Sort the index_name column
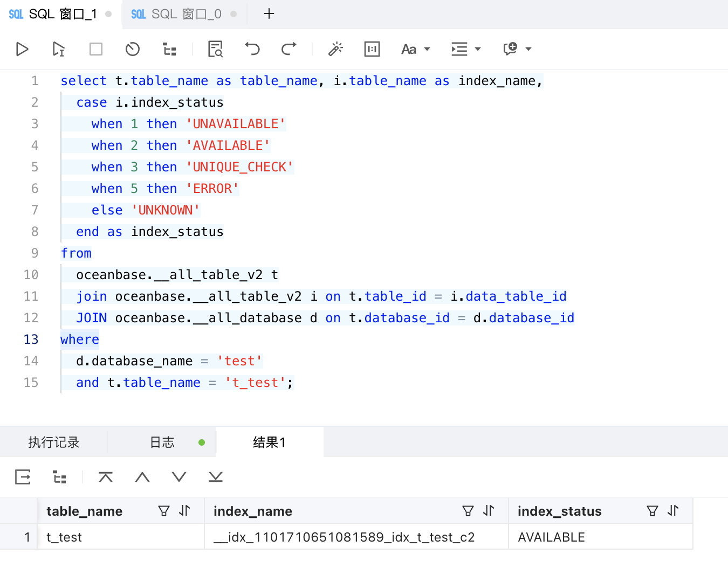Image resolution: width=728 pixels, height=582 pixels. click(489, 510)
